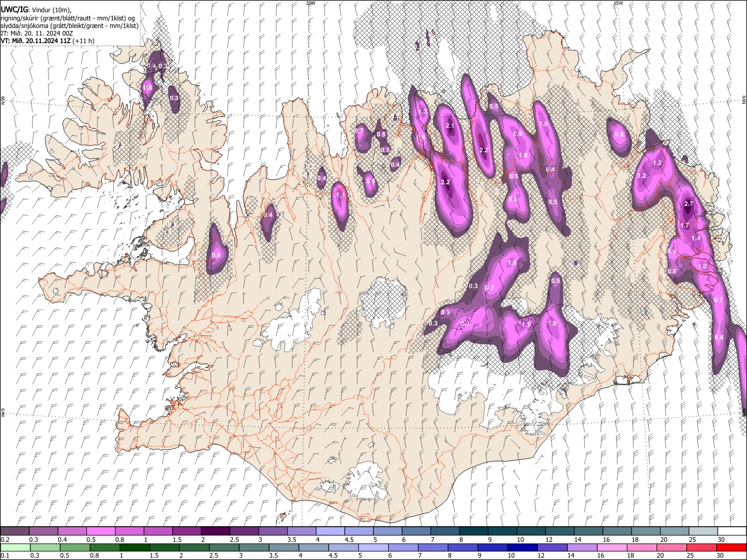Click the pale gray 25–30 snow legend swatch

(x=703, y=531)
